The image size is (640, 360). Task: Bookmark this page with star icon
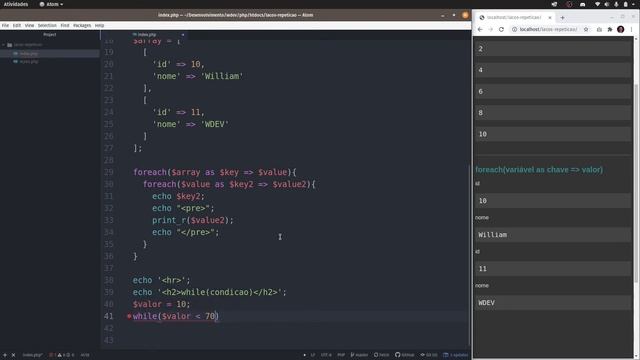tap(586, 29)
